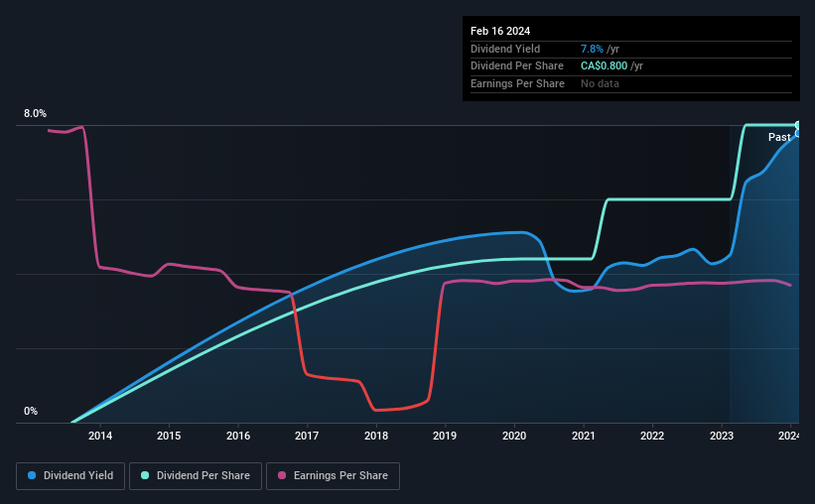Toggle the Dividend Per Share legend button
This screenshot has width=815, height=504.
[196, 476]
